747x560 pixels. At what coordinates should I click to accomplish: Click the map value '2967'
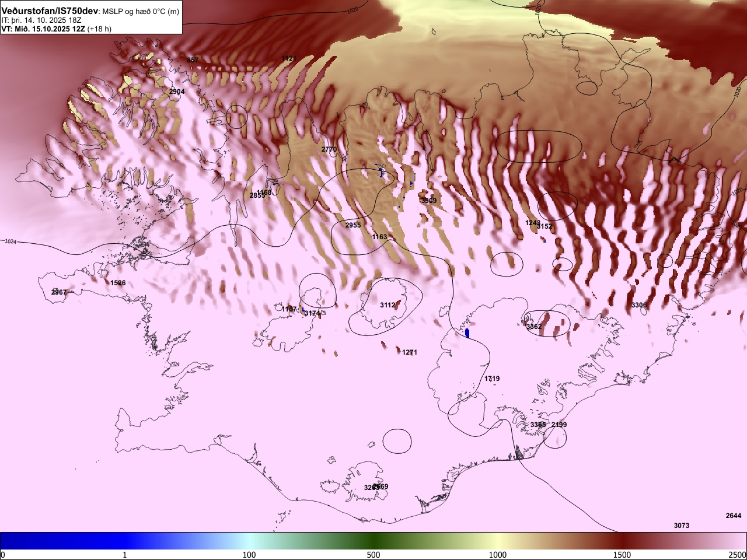point(59,292)
